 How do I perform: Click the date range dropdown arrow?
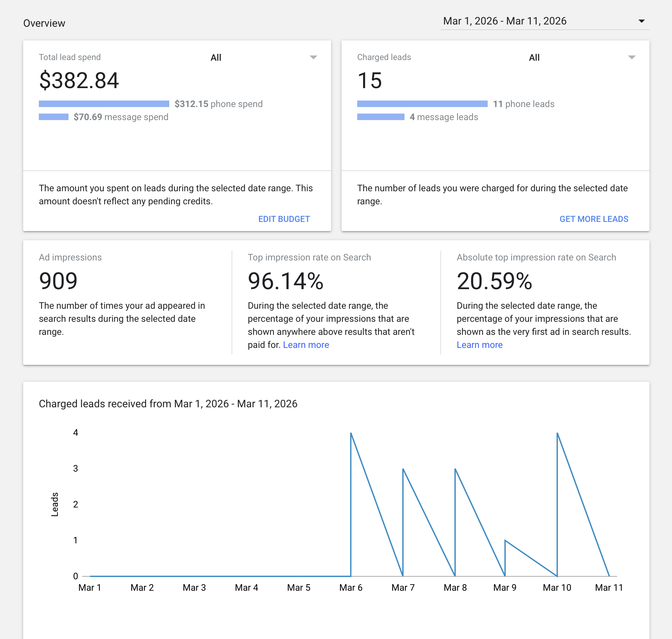coord(641,21)
